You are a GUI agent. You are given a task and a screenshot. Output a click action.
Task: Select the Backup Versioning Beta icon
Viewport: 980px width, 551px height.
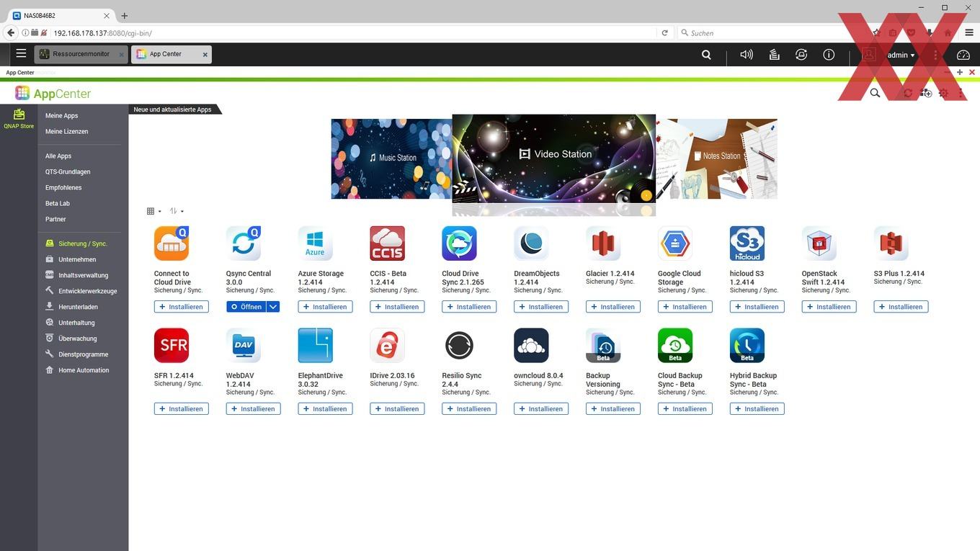click(x=604, y=346)
